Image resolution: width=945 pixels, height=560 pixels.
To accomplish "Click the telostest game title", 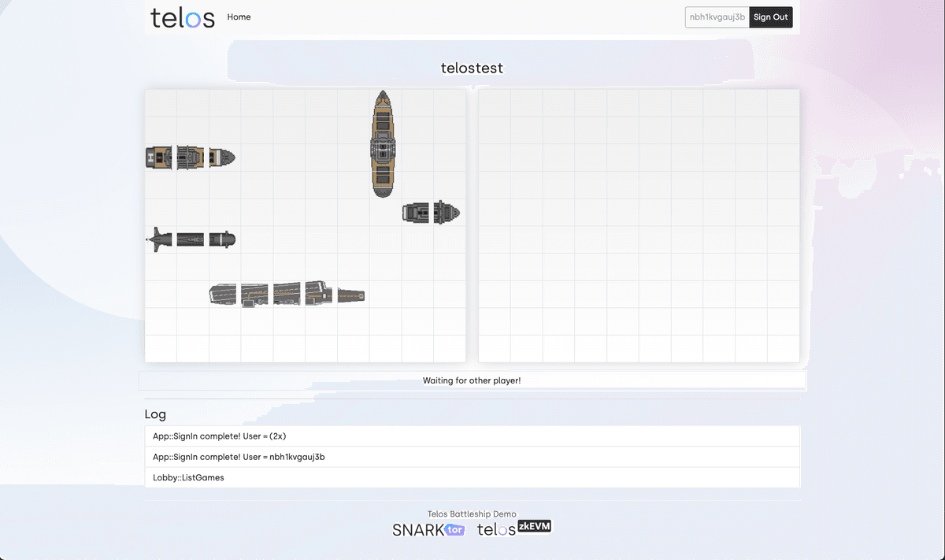I will coord(472,69).
